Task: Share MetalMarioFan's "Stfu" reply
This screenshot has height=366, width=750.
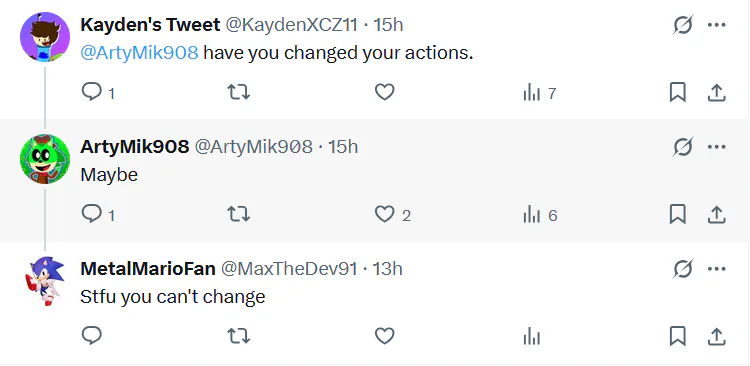Action: coord(716,336)
